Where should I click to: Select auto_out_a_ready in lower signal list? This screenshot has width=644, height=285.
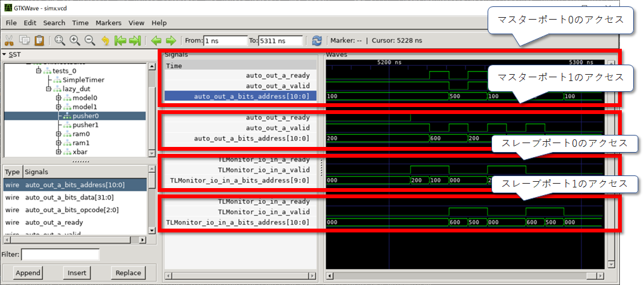75,222
